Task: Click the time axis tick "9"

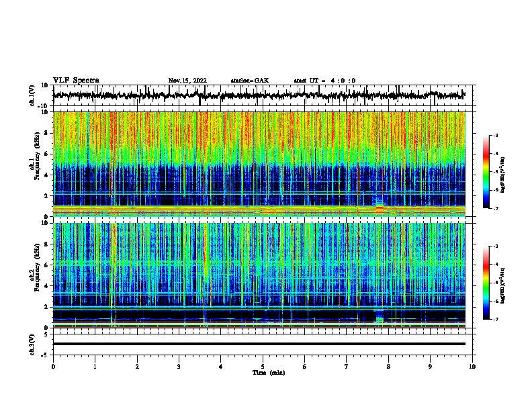Action: coord(430,367)
